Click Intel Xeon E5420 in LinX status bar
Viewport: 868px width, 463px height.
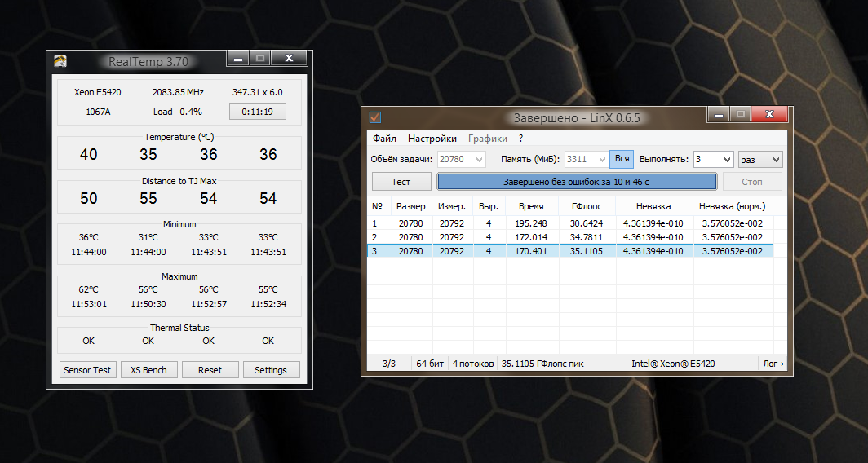[673, 364]
